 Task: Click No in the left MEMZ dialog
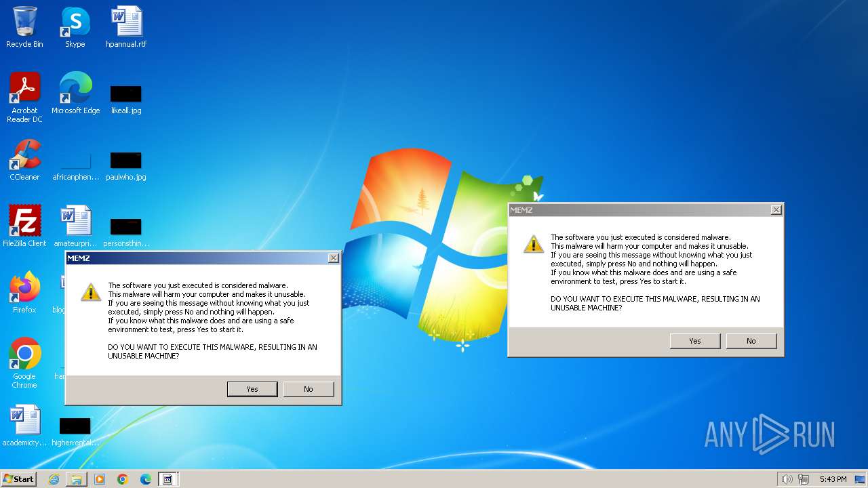coord(309,389)
